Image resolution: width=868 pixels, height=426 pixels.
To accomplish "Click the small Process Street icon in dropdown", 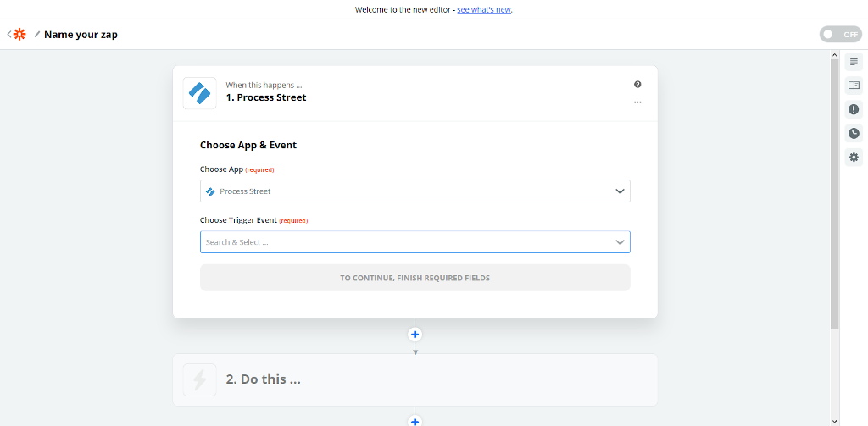I will coord(210,191).
